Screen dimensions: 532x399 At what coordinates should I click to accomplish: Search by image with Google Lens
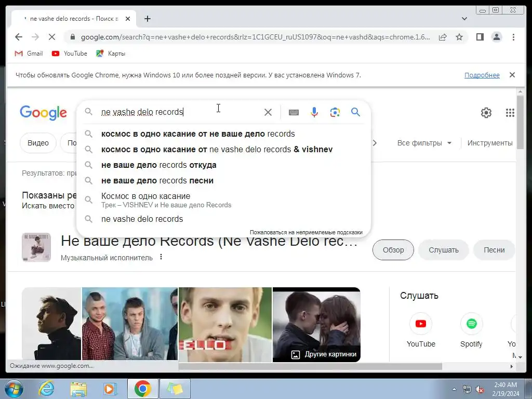335,112
